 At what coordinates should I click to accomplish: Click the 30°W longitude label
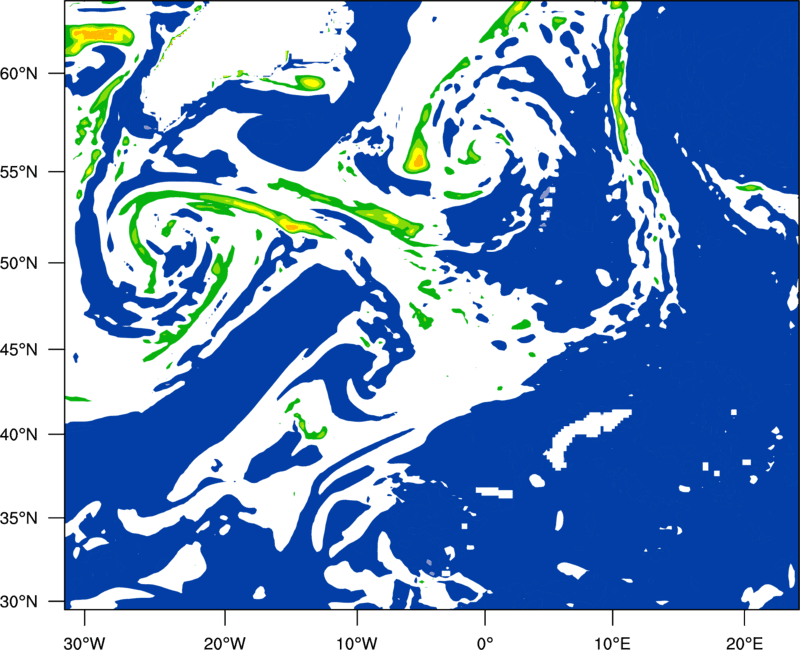click(84, 643)
